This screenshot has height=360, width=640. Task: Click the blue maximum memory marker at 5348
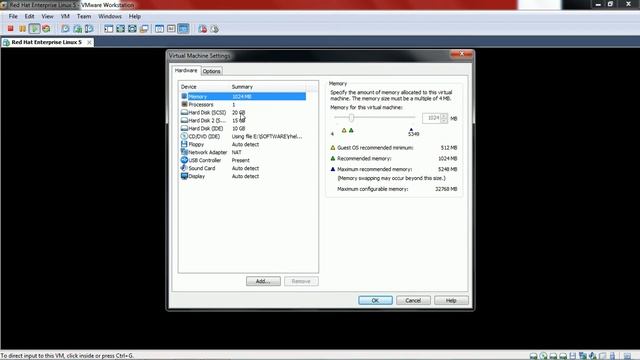point(411,129)
